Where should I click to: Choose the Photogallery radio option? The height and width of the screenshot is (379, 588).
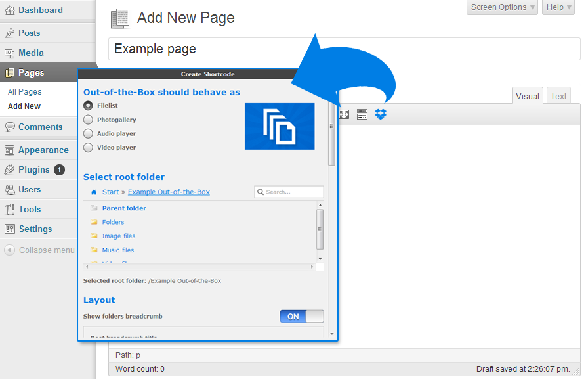coord(88,120)
